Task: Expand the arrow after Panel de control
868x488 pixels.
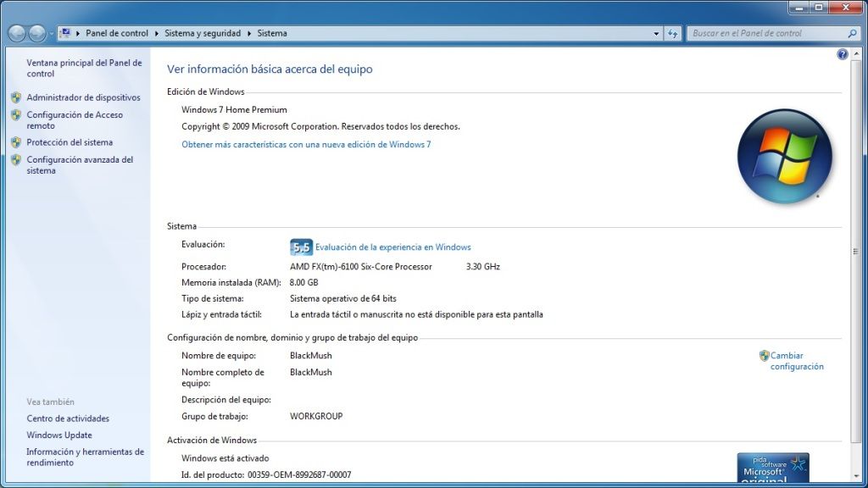Action: click(x=157, y=33)
